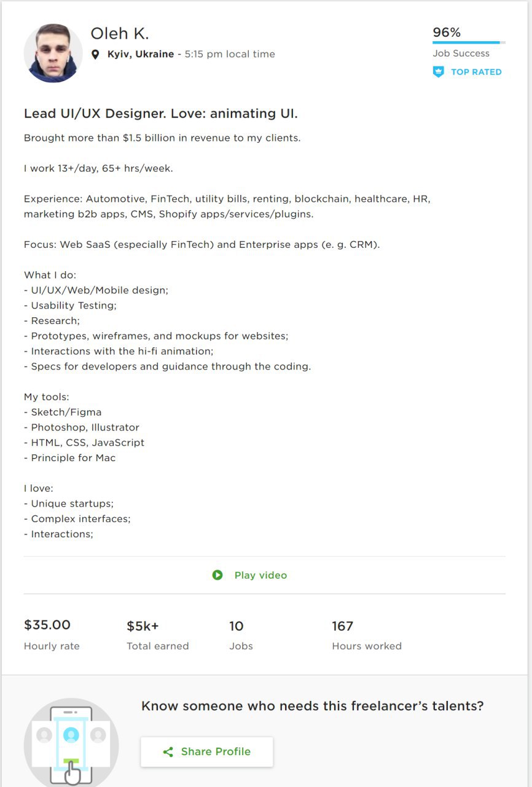Click the Lead UI/UX Designer title heading
The image size is (532, 787).
coord(161,114)
